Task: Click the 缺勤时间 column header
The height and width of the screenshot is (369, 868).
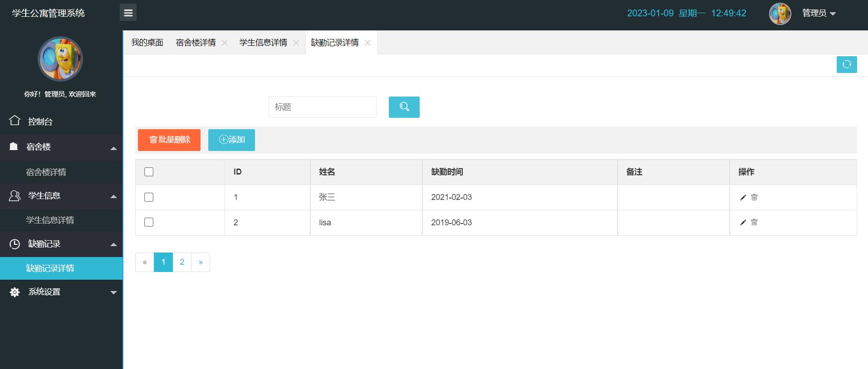Action: click(520, 172)
